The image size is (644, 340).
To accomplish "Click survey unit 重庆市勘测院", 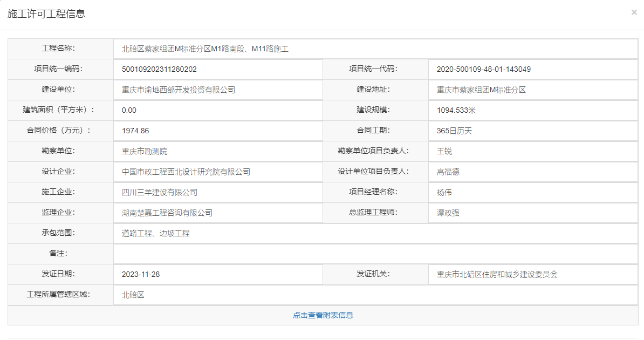I will point(145,151).
